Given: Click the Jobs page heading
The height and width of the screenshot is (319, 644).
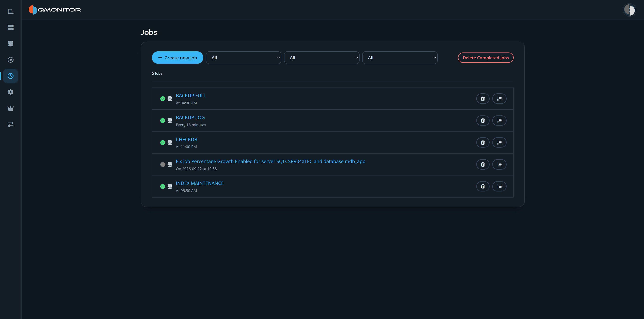Looking at the screenshot, I should (149, 32).
